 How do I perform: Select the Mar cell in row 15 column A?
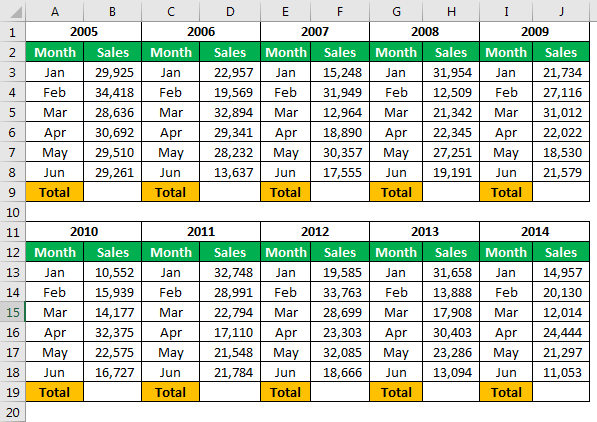tap(54, 312)
